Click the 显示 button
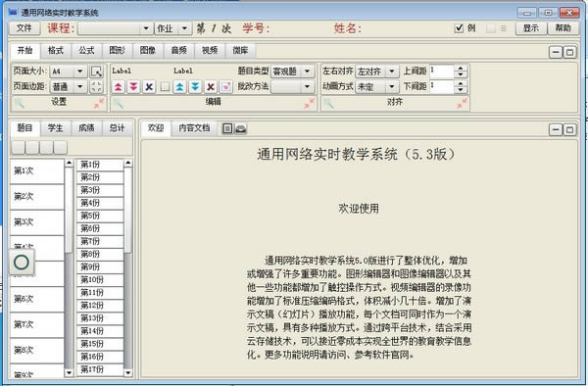This screenshot has width=588, height=386. [x=530, y=28]
